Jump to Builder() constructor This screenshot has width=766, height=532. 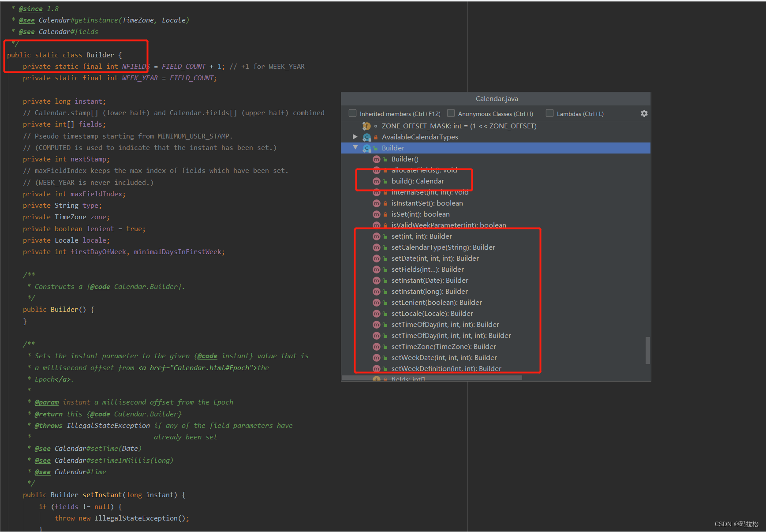click(x=405, y=159)
